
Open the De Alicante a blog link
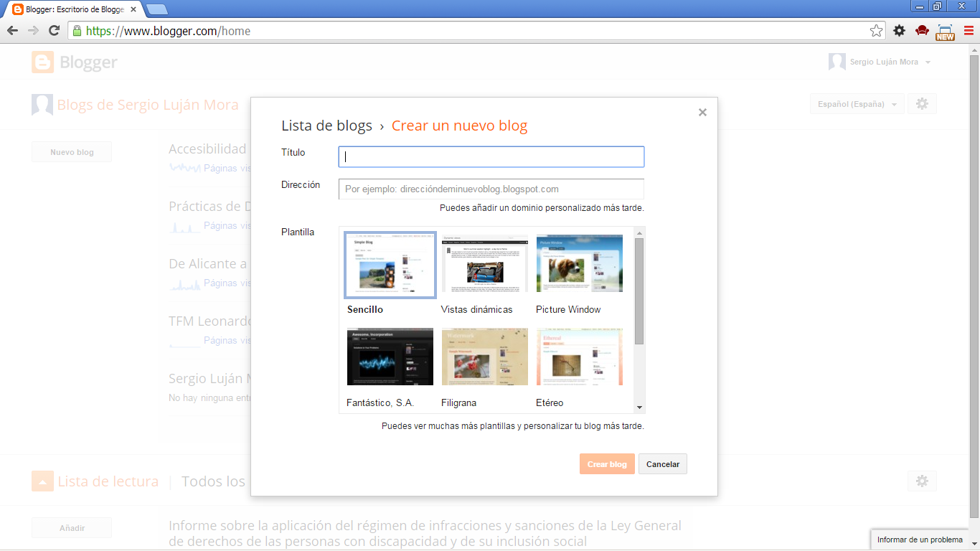[208, 263]
